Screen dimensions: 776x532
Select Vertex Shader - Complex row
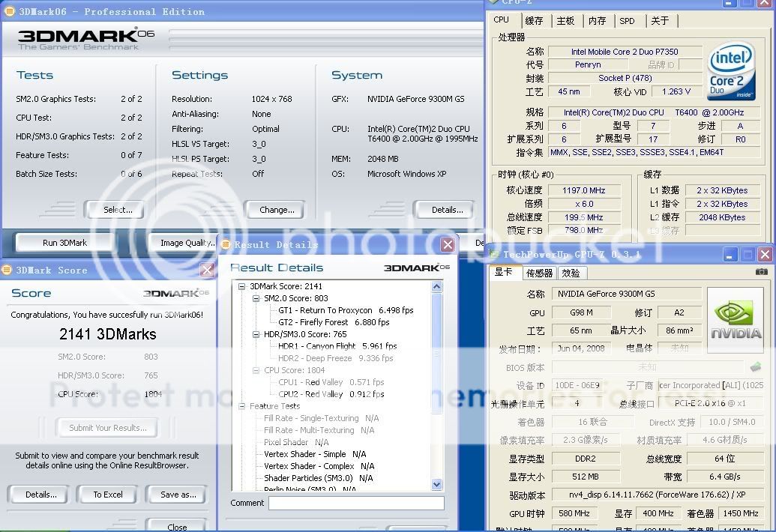point(319,466)
